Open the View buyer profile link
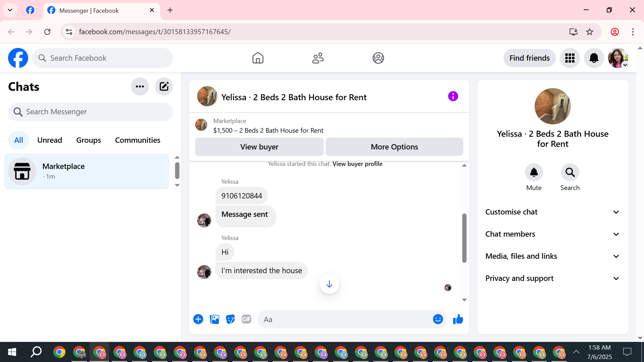644x362 pixels. click(357, 164)
